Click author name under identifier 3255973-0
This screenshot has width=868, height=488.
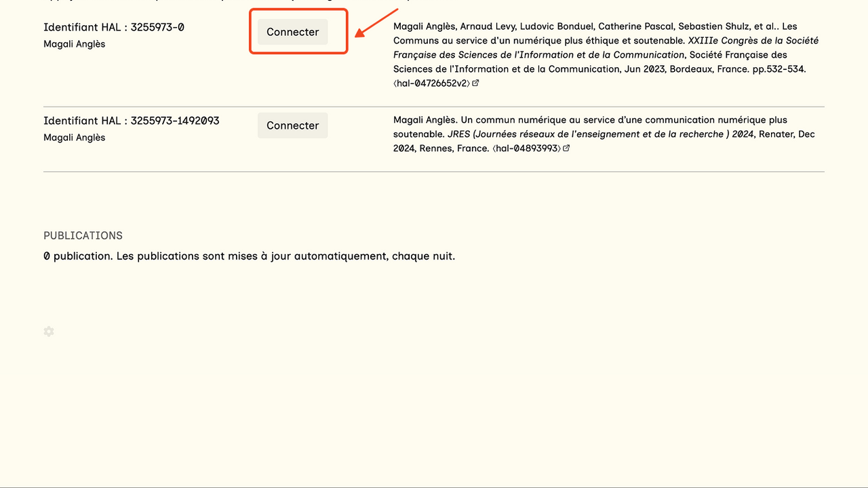pyautogui.click(x=75, y=44)
